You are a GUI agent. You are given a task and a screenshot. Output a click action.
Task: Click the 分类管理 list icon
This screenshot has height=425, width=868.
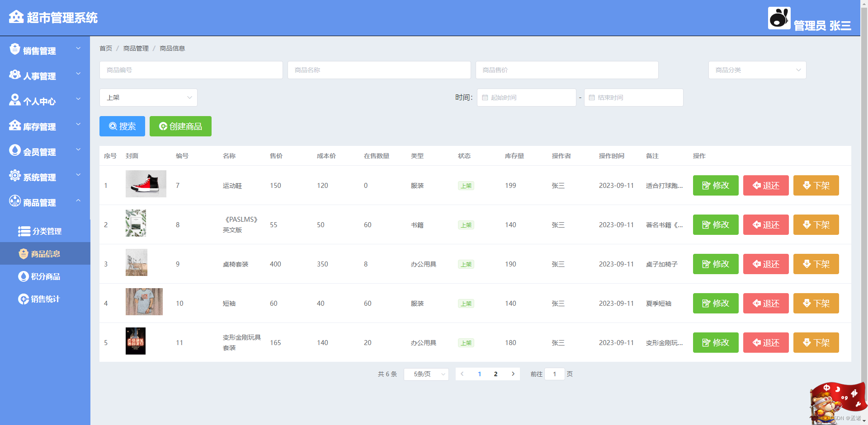[24, 231]
